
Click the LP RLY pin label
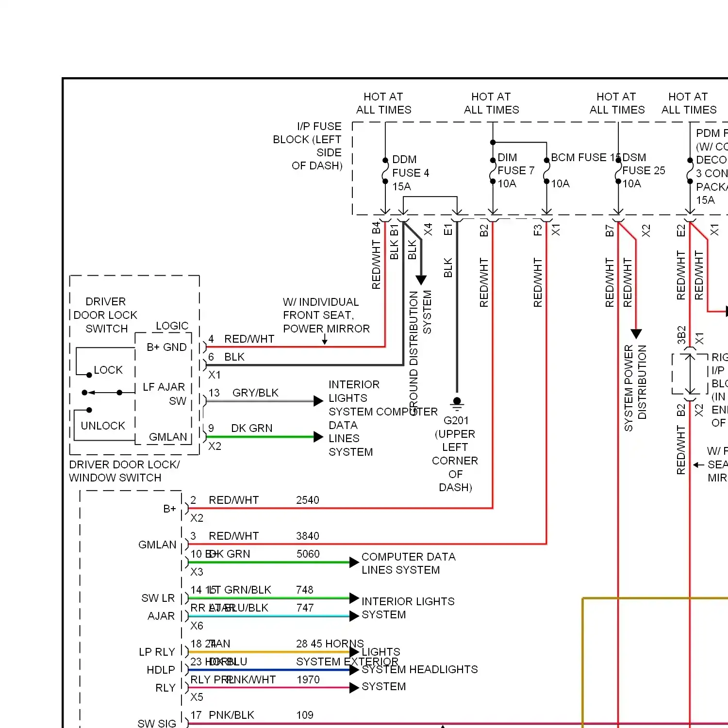click(x=157, y=652)
